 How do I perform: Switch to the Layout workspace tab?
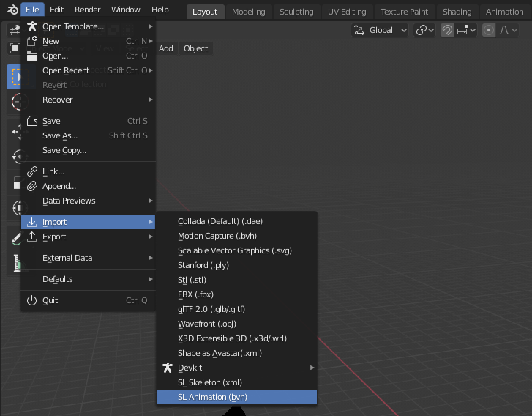pos(205,12)
